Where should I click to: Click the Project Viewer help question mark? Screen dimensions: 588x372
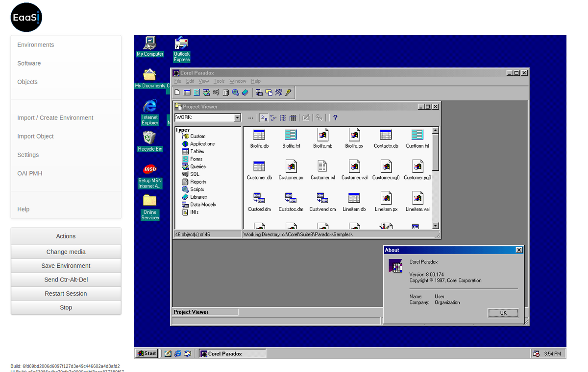[335, 118]
